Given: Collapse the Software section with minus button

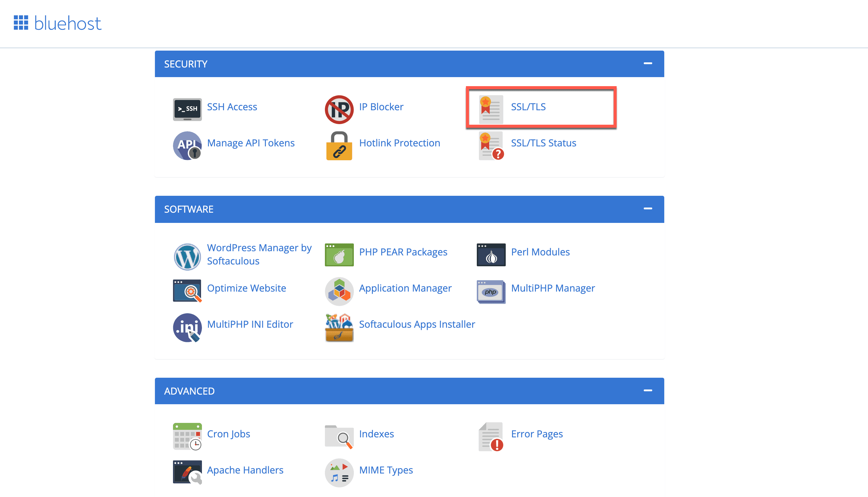Looking at the screenshot, I should 647,208.
